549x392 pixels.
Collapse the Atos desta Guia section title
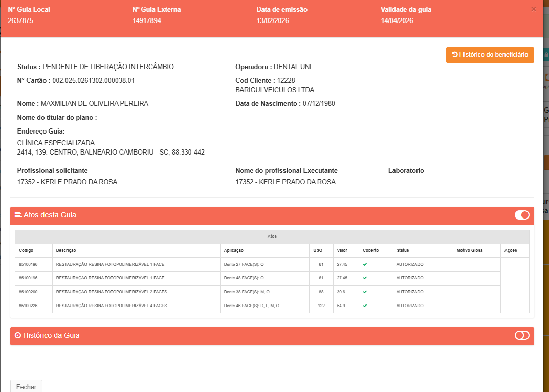50,215
